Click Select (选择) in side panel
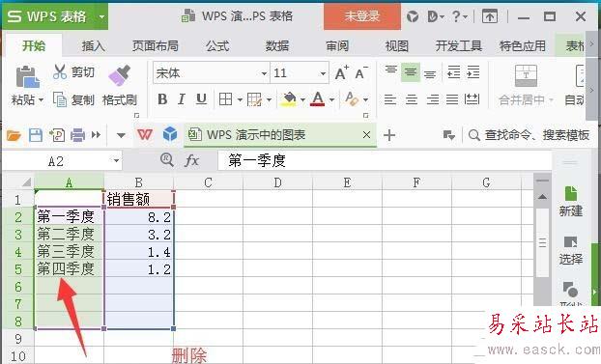This screenshot has height=364, width=601. tap(571, 251)
